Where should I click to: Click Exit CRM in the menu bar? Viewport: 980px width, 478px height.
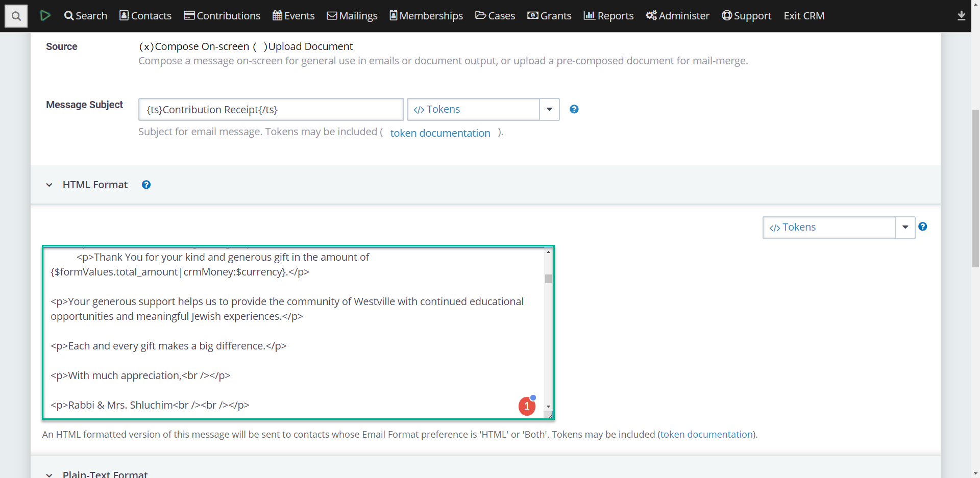coord(804,16)
